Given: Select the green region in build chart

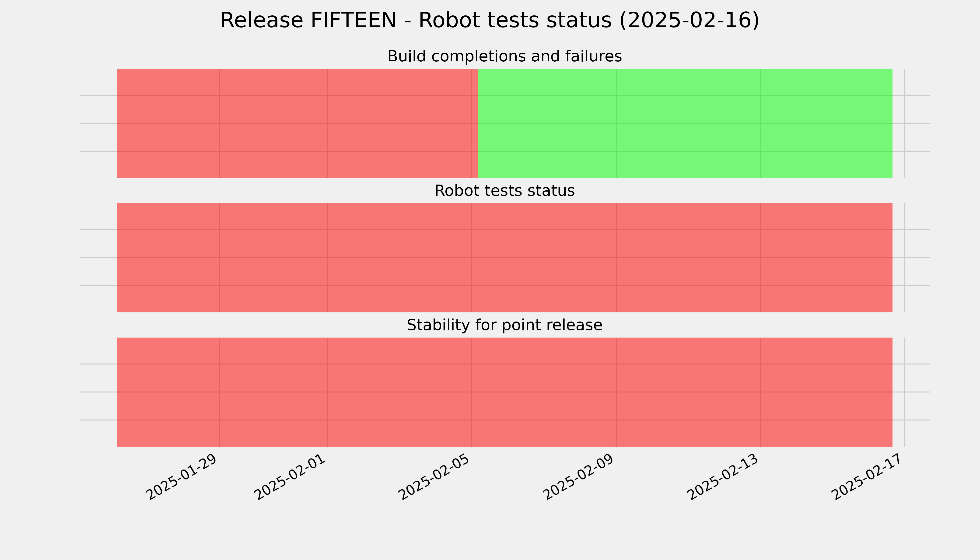Looking at the screenshot, I should click(685, 123).
